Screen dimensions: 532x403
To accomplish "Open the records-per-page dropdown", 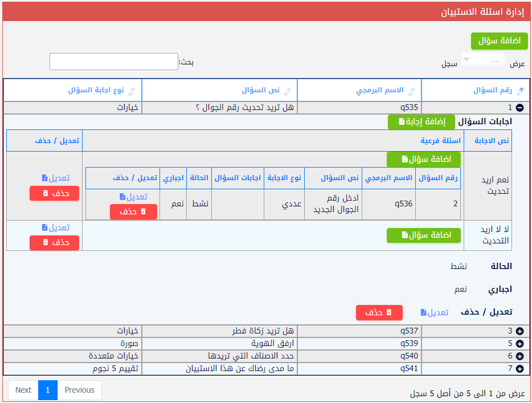I will pos(483,59).
